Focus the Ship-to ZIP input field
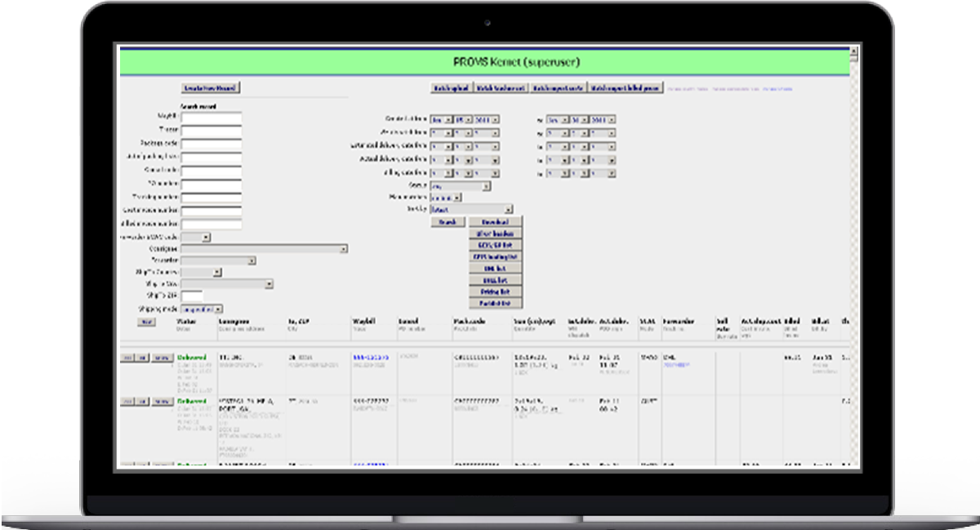 192,296
